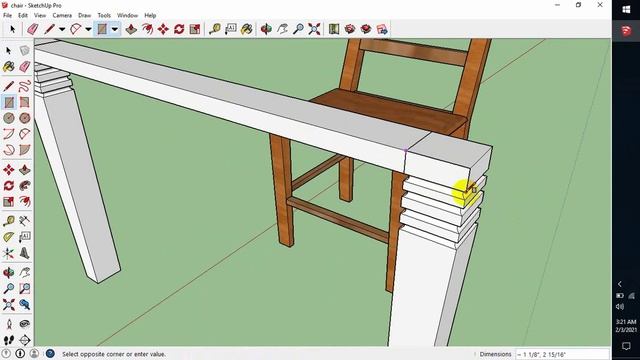This screenshot has height=360, width=640.
Task: Expand the Line tool dropdown arrow in top toolbar
Action: coord(62,29)
